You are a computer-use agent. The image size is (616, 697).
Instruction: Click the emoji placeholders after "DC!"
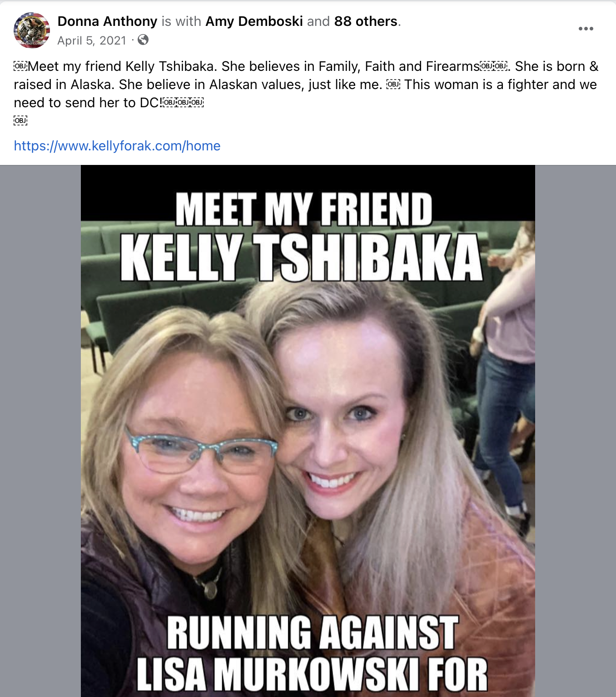click(183, 102)
